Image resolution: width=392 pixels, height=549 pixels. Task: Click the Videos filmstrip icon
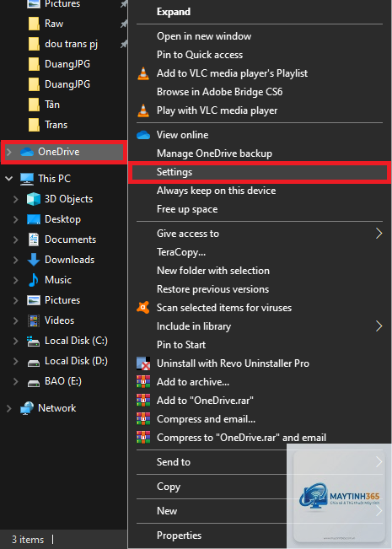click(x=34, y=320)
